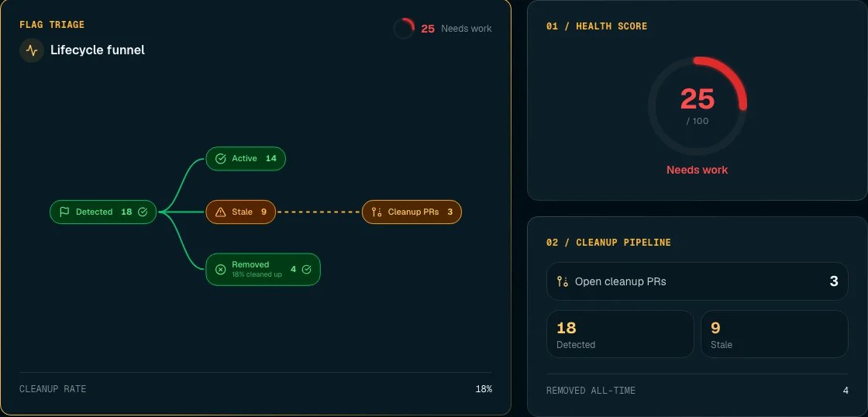The width and height of the screenshot is (868, 417).
Task: Click the pulse icon beside Lifecycle funnel
Action: (x=32, y=50)
